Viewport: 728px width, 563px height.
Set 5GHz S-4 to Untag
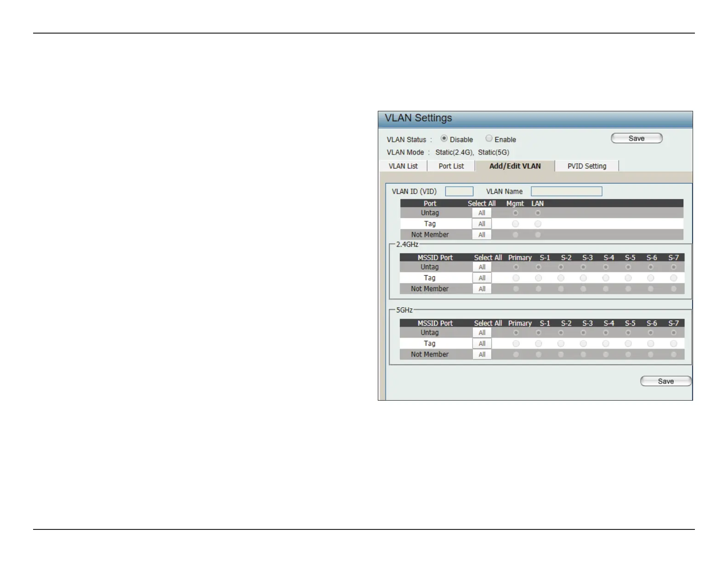(x=606, y=333)
